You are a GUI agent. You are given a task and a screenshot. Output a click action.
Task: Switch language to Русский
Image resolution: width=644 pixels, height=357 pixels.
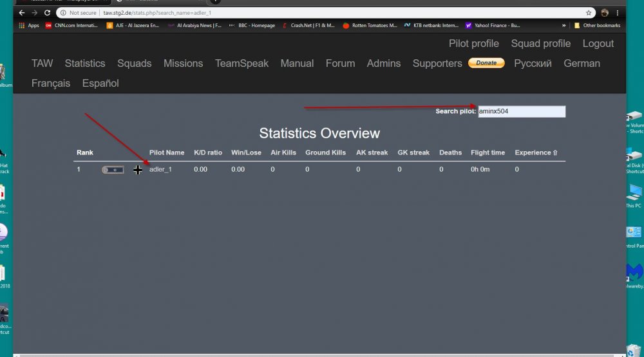tap(533, 63)
